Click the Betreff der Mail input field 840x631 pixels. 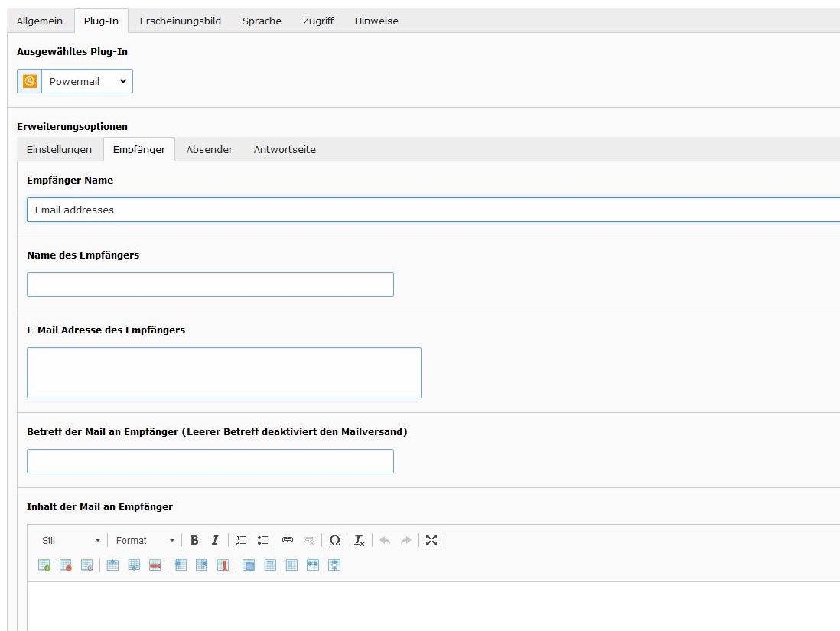point(210,461)
